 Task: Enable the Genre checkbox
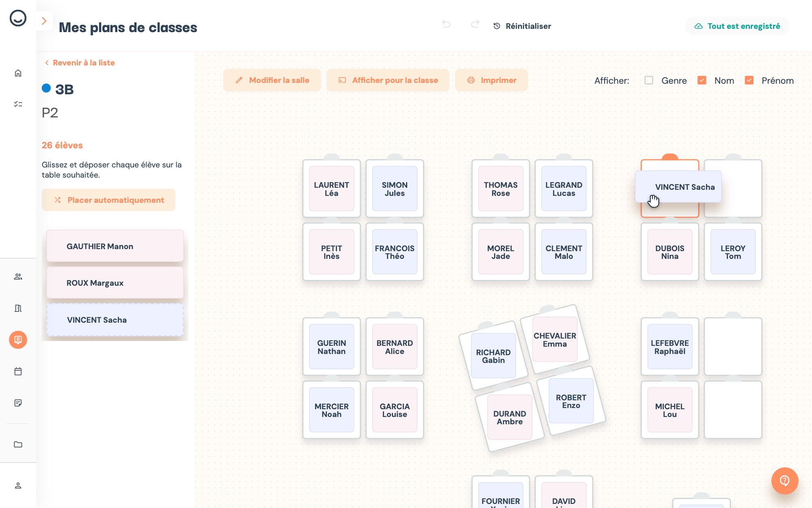(649, 80)
